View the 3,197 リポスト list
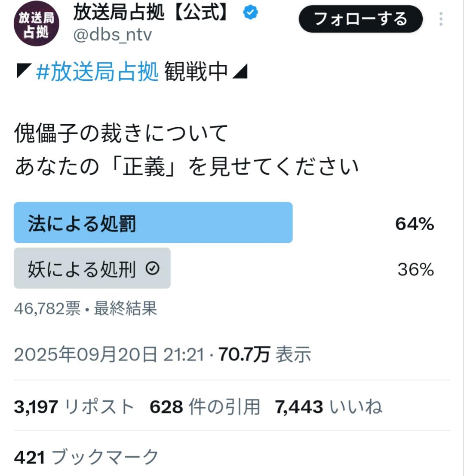 click(74, 406)
